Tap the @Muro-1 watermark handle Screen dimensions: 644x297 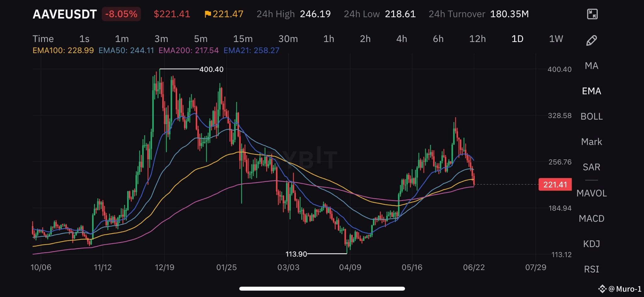coord(625,289)
